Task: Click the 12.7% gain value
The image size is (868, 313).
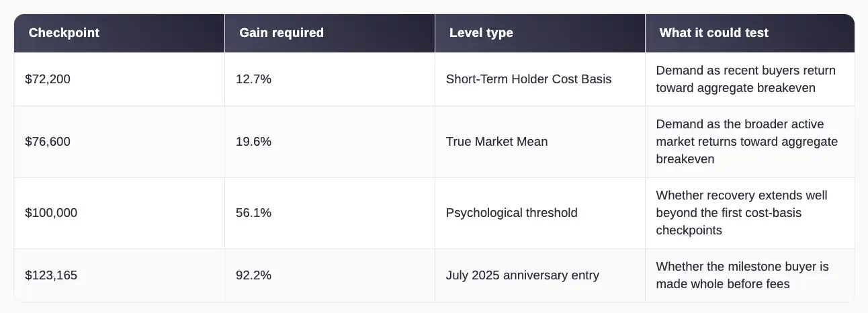Action: pos(254,79)
